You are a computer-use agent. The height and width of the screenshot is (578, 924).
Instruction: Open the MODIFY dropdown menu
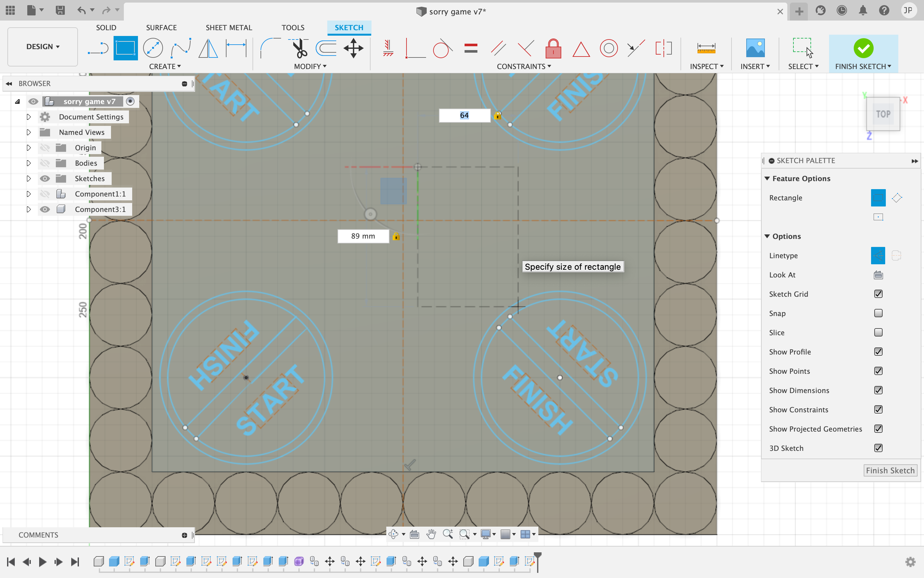click(310, 66)
